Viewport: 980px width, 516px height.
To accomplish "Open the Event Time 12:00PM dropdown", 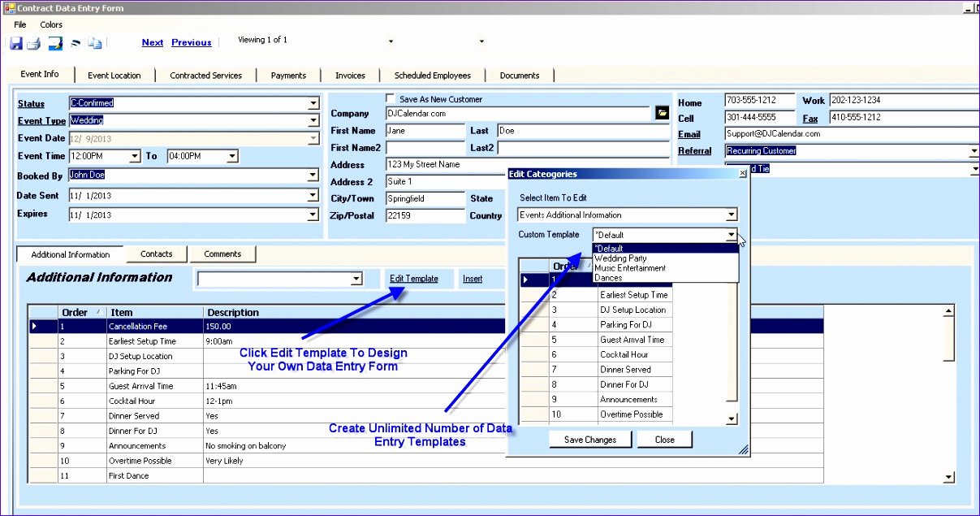I will pyautogui.click(x=135, y=156).
